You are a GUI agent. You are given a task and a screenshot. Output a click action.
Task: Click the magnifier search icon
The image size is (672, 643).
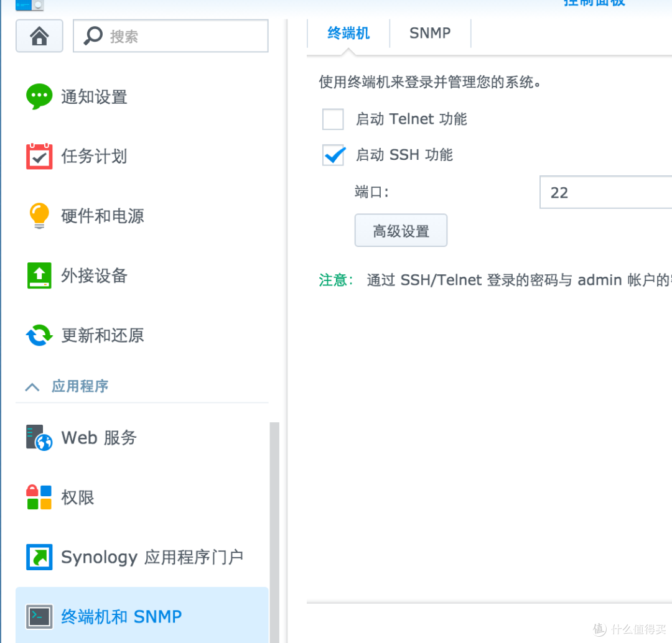coord(93,36)
